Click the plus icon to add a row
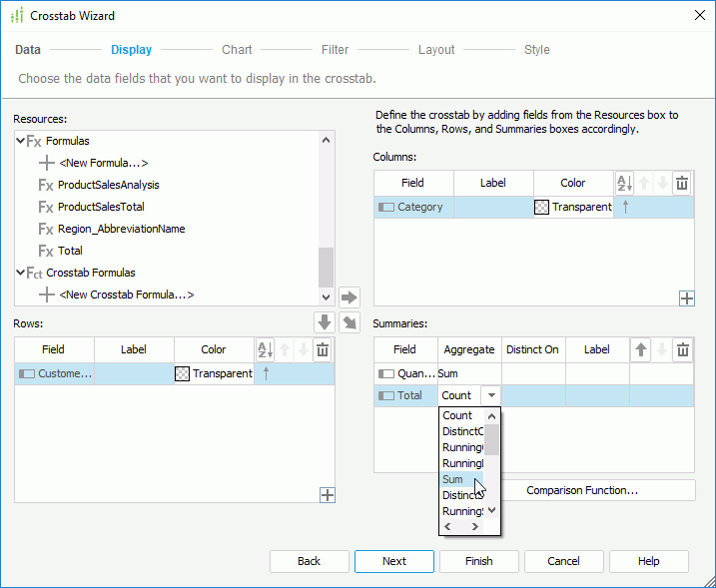This screenshot has width=716, height=588. point(328,495)
